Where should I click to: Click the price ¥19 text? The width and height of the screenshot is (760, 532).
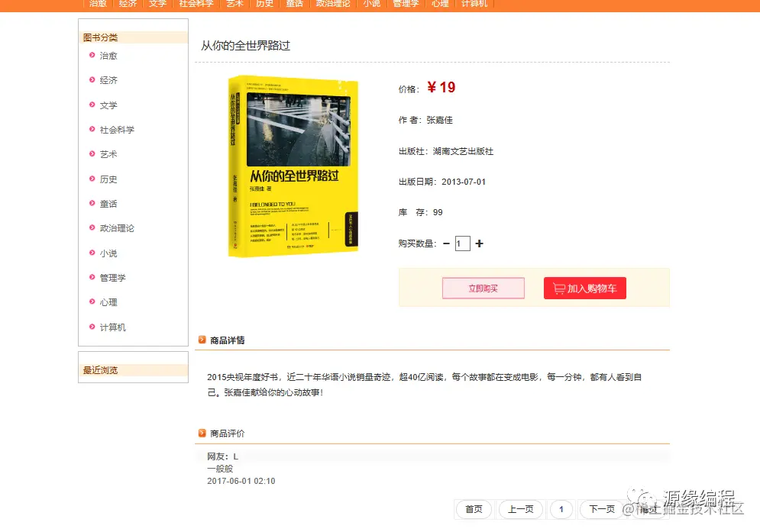pos(441,87)
